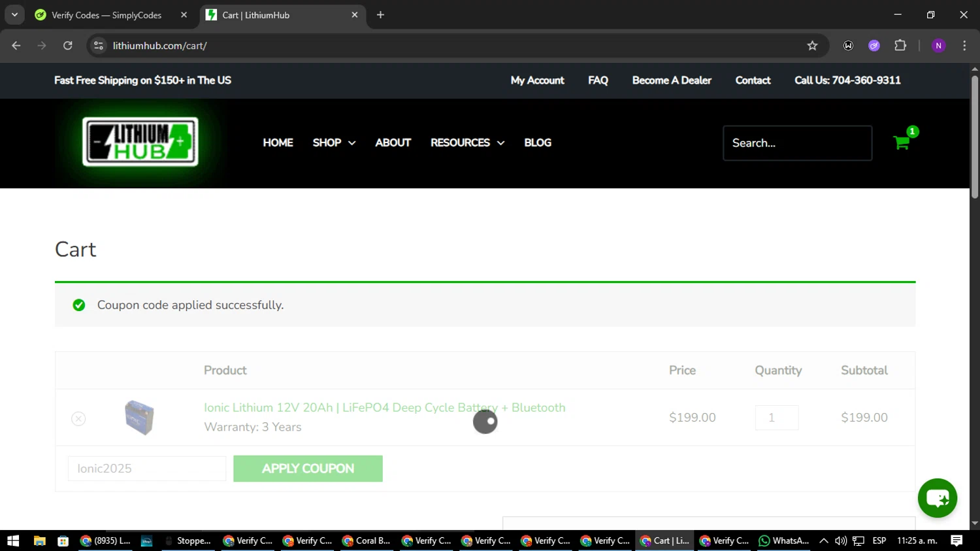Click the white circular extension icon
Screen dimensions: 980x551
coord(848,46)
